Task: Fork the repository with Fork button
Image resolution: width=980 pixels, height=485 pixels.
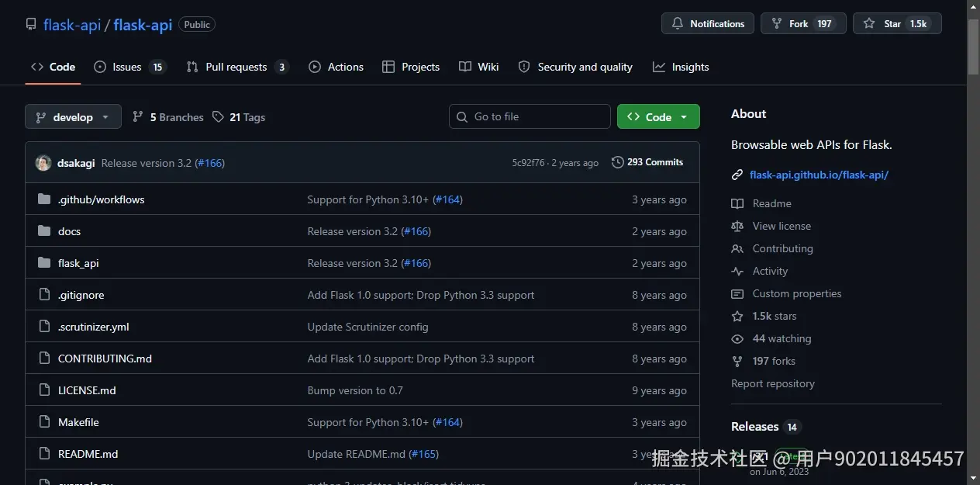Action: [x=802, y=23]
